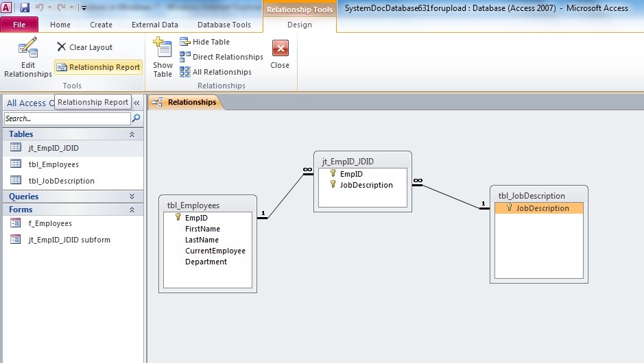Viewport: 644px width, 363px height.
Task: Click the Direct Relationships icon
Action: 185,57
